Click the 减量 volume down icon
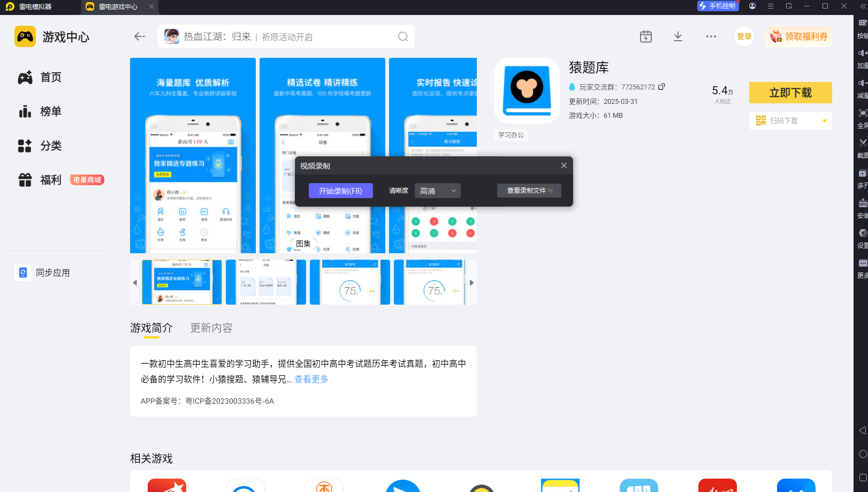The height and width of the screenshot is (492, 868). [862, 83]
